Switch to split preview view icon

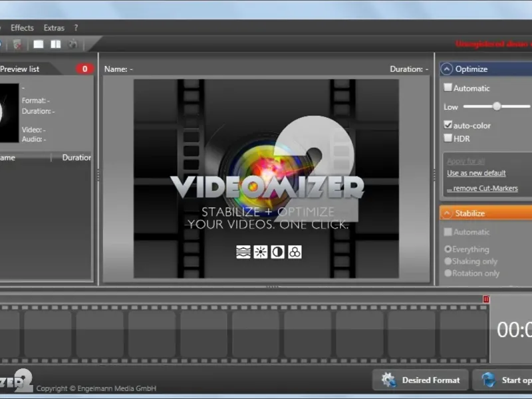[56, 45]
